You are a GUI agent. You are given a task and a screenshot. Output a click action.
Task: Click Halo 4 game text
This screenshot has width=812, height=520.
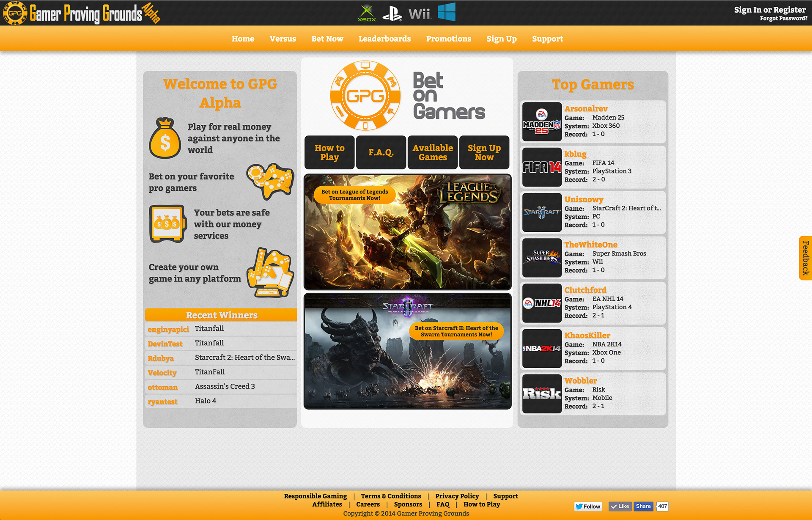[x=206, y=401]
